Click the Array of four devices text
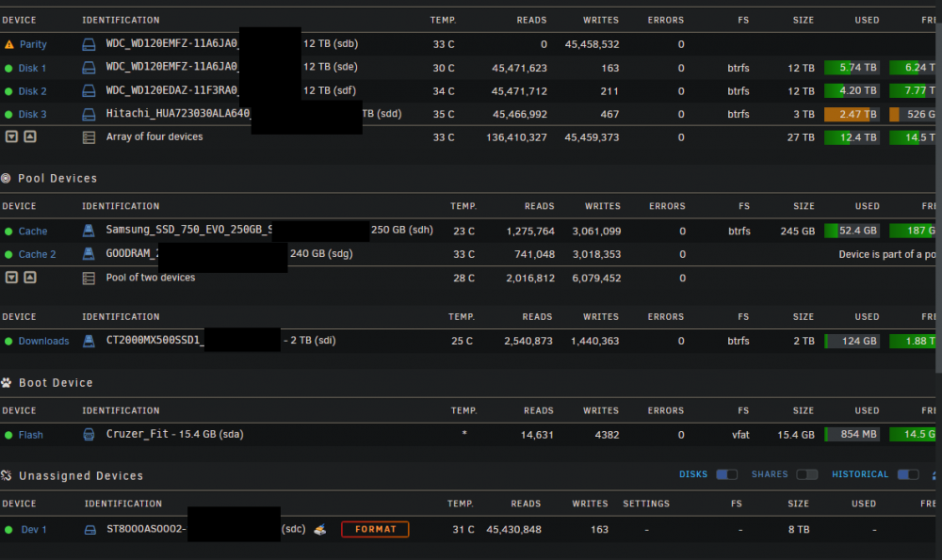The width and height of the screenshot is (942, 560). point(154,136)
